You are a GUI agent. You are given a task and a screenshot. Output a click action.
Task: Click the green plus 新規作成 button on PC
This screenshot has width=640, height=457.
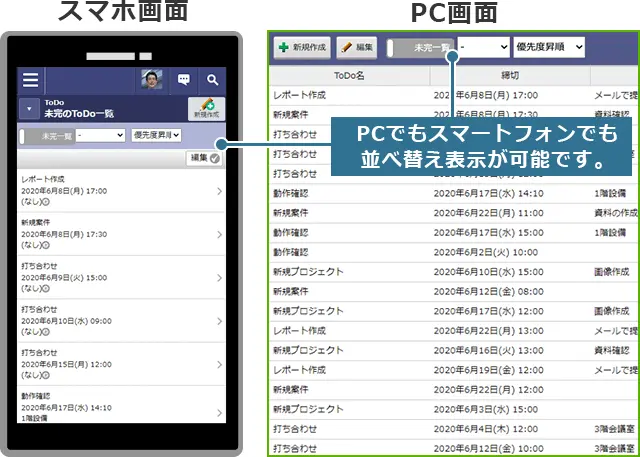click(x=302, y=47)
